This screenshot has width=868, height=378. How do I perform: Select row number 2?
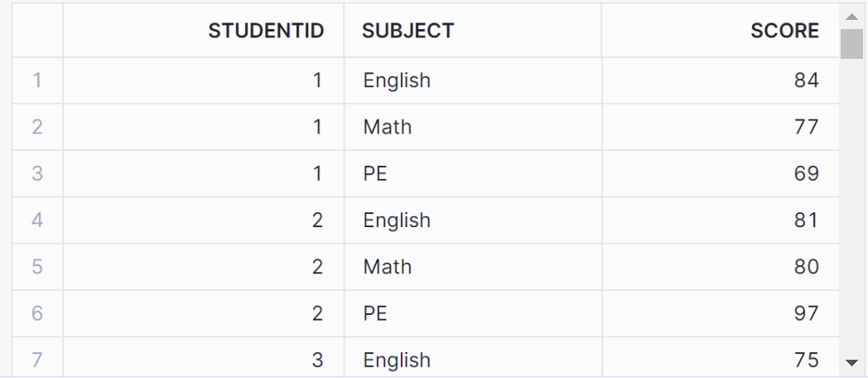coord(37,127)
